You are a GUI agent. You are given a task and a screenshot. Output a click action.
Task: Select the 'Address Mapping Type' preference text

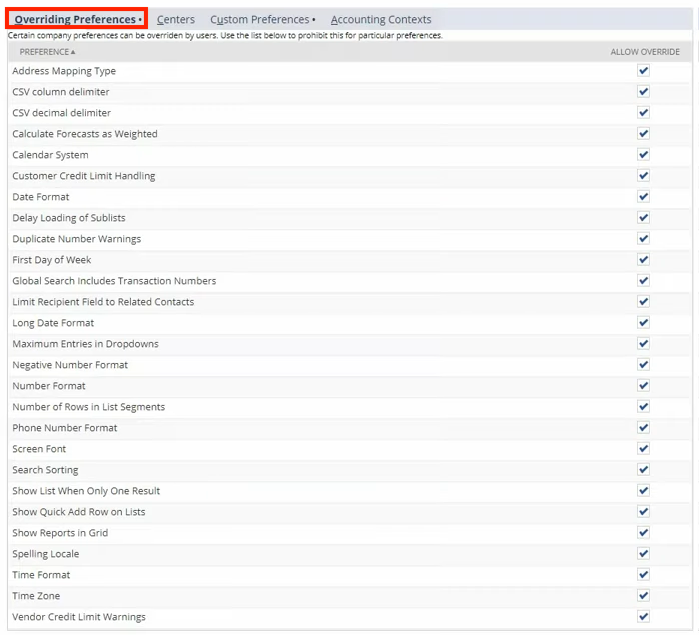64,71
